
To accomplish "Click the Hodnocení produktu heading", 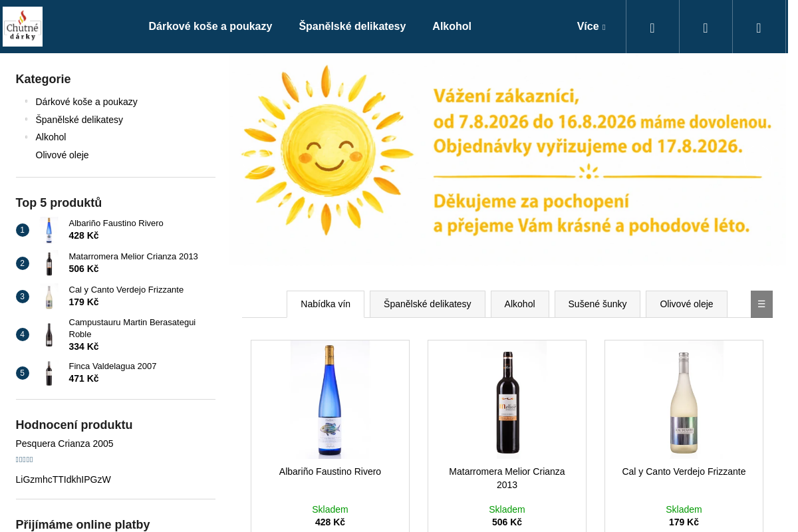I will (74, 425).
